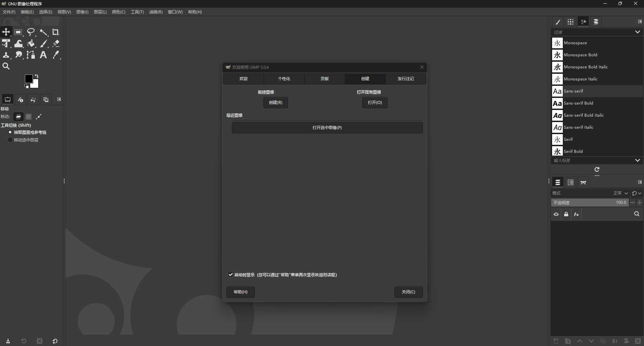Select the Rectangle Select tool
The image size is (644, 346).
tap(18, 32)
